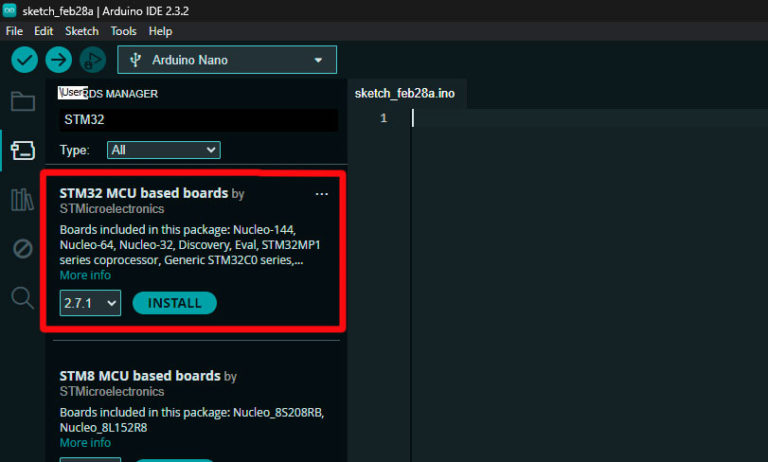Click the Search magnifier sidebar icon
768x462 pixels.
point(22,297)
